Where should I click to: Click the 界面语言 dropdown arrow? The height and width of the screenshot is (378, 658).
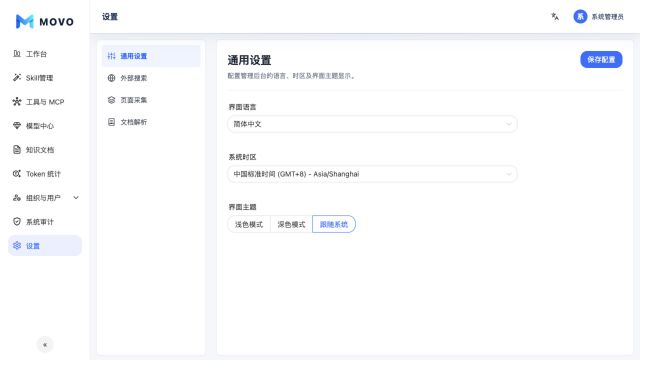tap(509, 124)
